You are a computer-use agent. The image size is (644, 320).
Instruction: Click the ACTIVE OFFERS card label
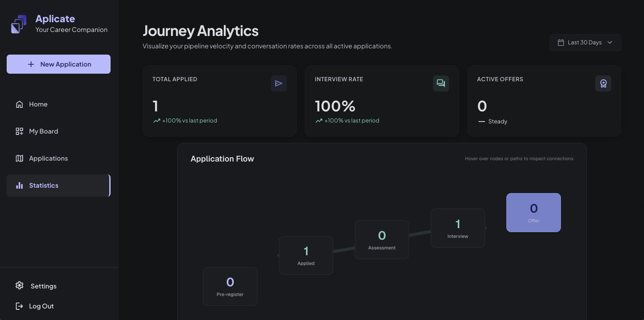(500, 79)
